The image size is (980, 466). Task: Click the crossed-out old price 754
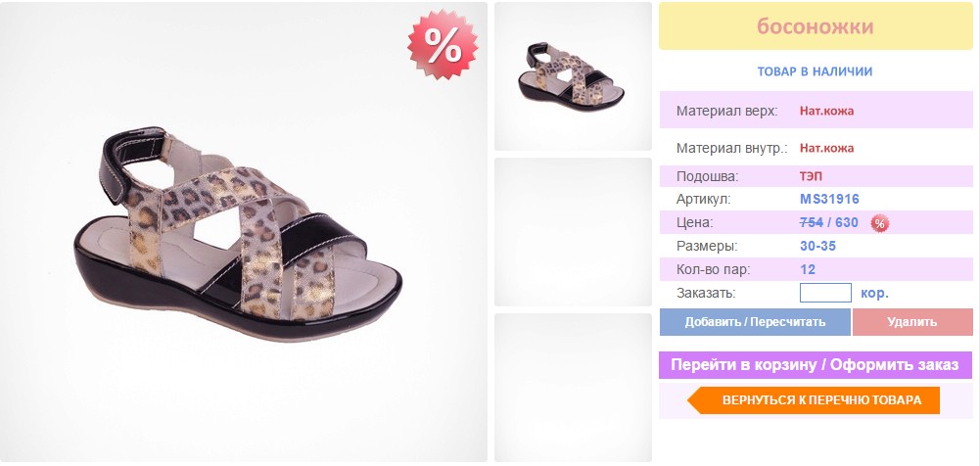tap(812, 222)
